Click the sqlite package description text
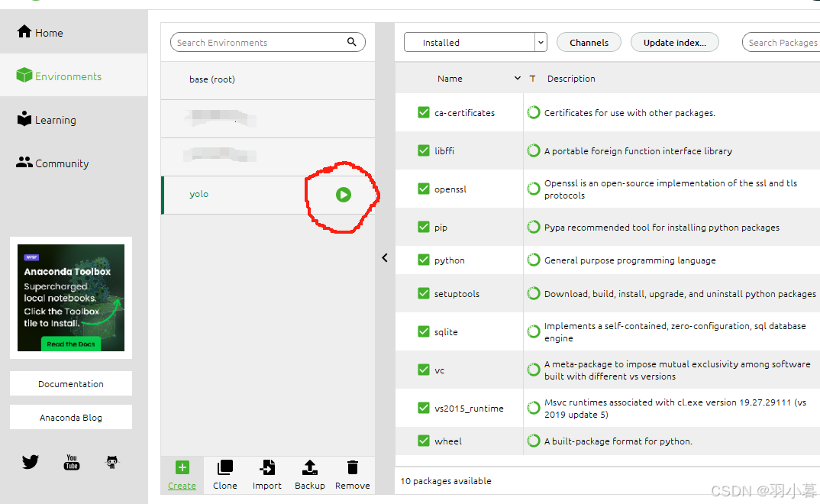This screenshot has width=820, height=504. pyautogui.click(x=675, y=332)
